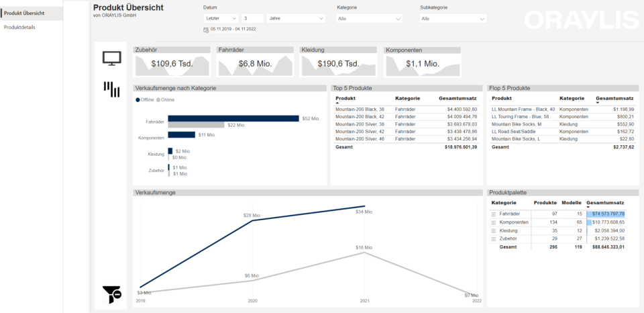Click the monitor screen icon in sidebar
The height and width of the screenshot is (313, 644).
tap(112, 58)
